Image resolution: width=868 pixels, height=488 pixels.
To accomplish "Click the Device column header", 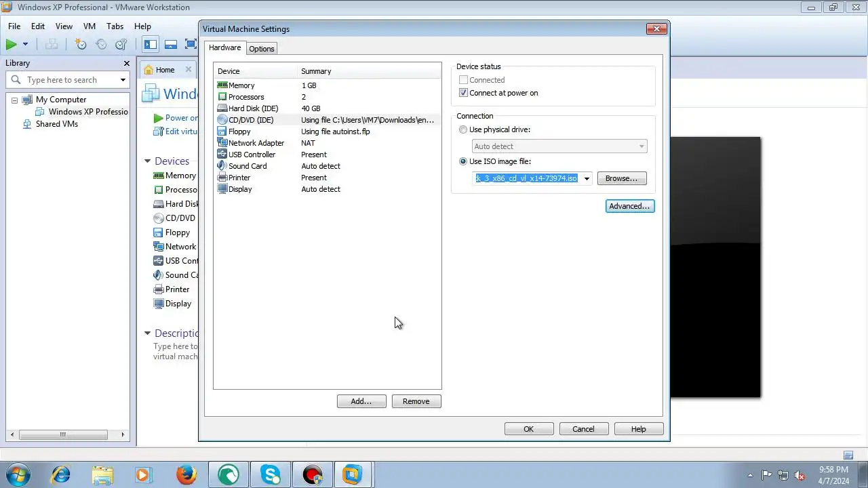I will pyautogui.click(x=256, y=71).
